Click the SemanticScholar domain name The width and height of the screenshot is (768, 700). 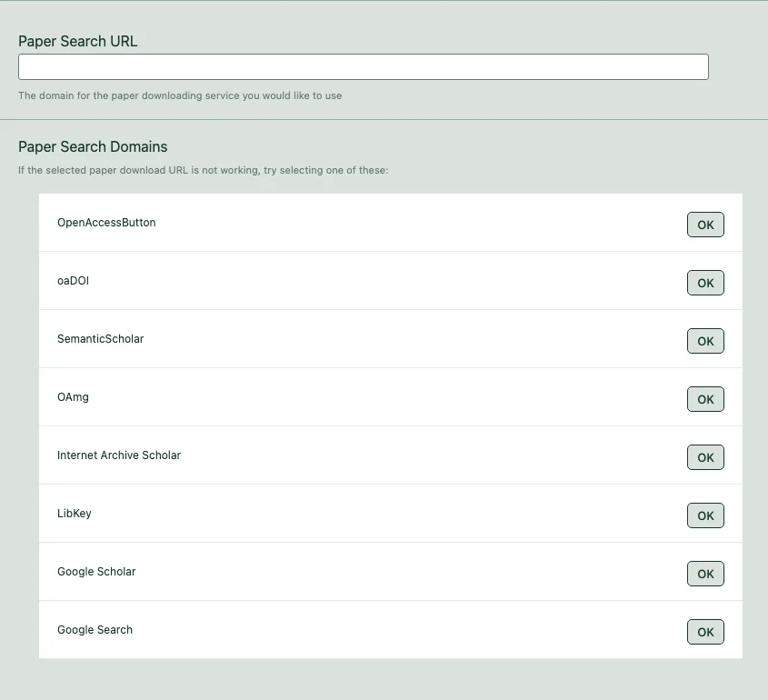point(100,339)
